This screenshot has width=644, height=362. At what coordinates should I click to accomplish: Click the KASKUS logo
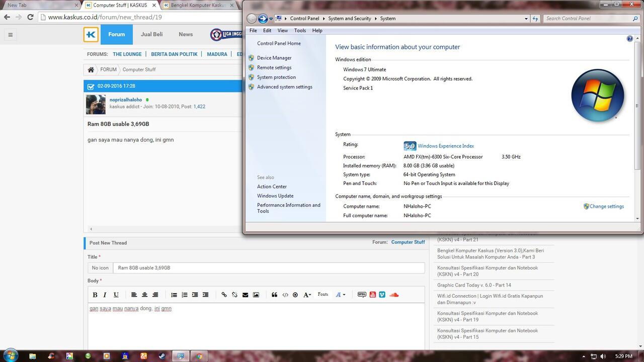coord(91,35)
